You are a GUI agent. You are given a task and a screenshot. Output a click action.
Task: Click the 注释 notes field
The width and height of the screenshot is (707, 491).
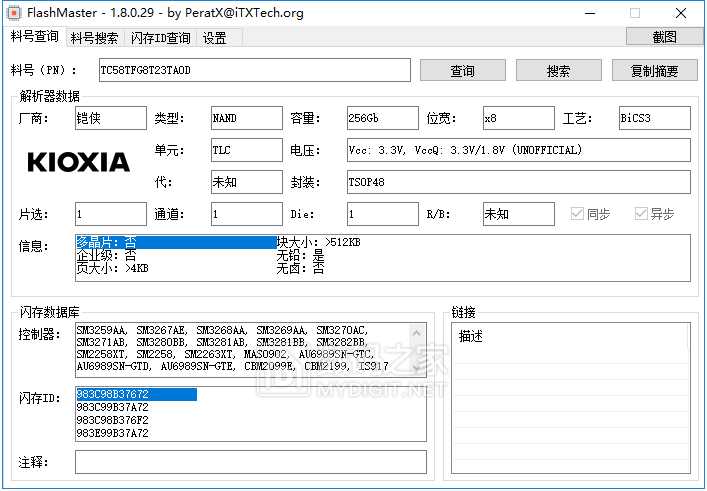[251, 462]
